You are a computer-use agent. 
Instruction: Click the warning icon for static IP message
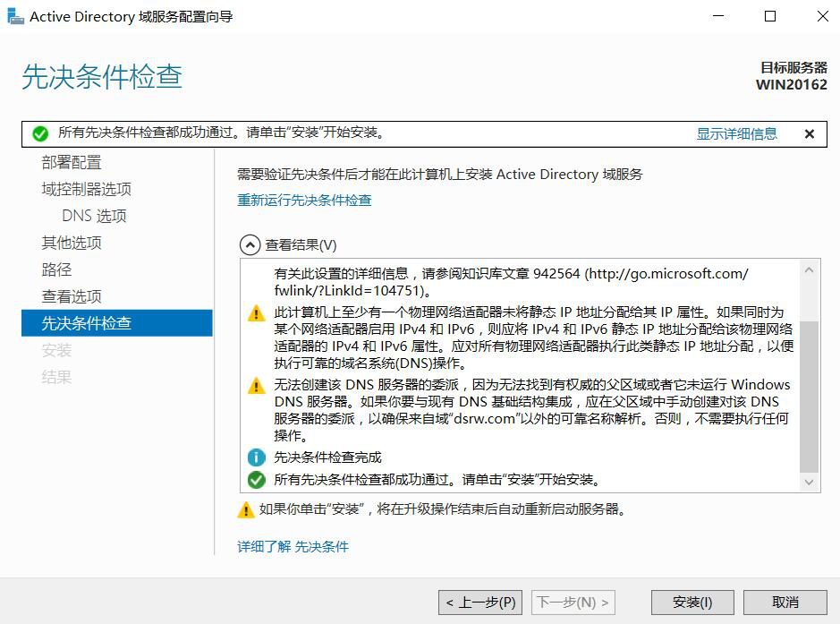[256, 312]
